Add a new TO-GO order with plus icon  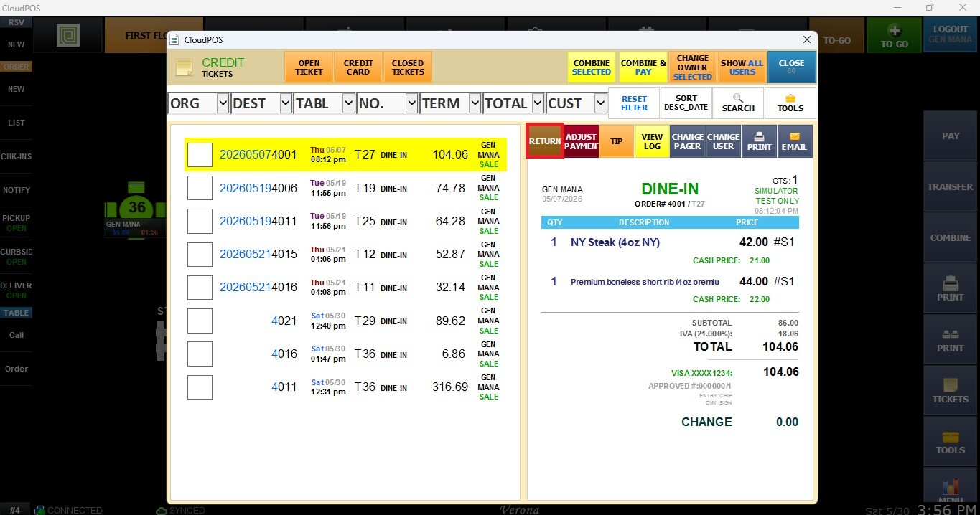coord(894,35)
